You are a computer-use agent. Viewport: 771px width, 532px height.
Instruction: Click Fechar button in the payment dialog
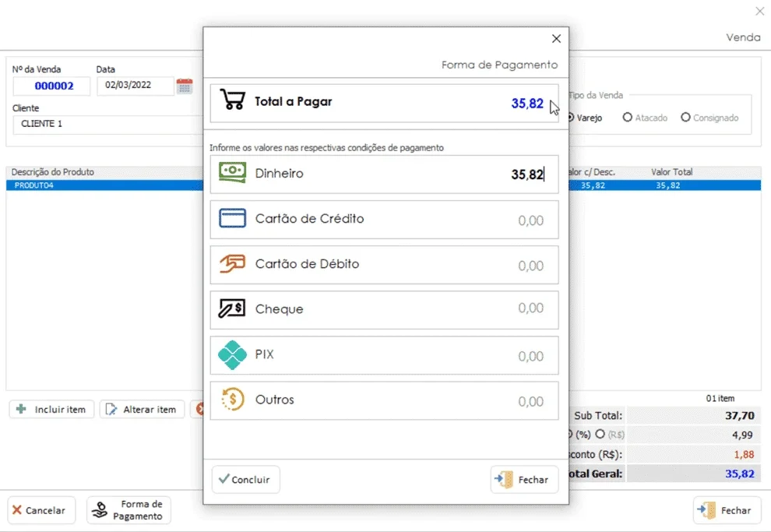pyautogui.click(x=524, y=479)
